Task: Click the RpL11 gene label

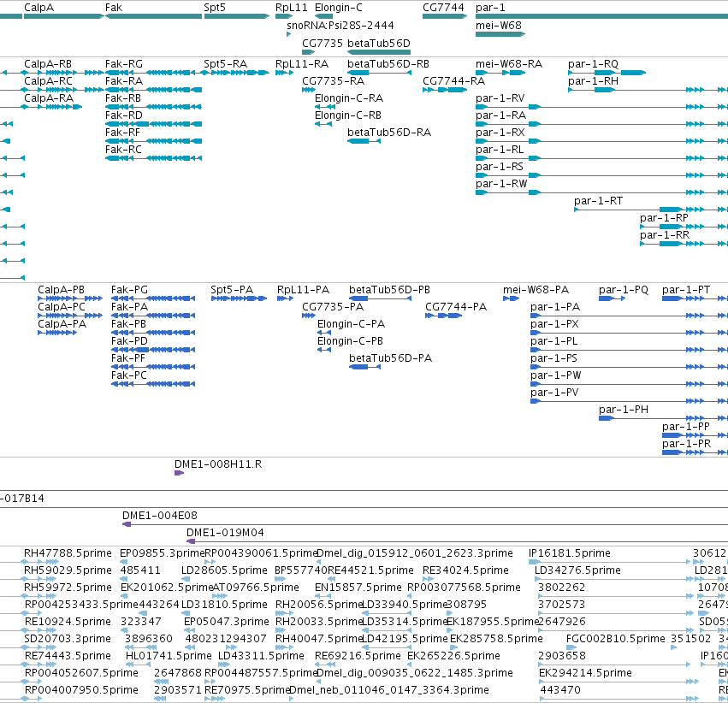Action: (x=291, y=8)
